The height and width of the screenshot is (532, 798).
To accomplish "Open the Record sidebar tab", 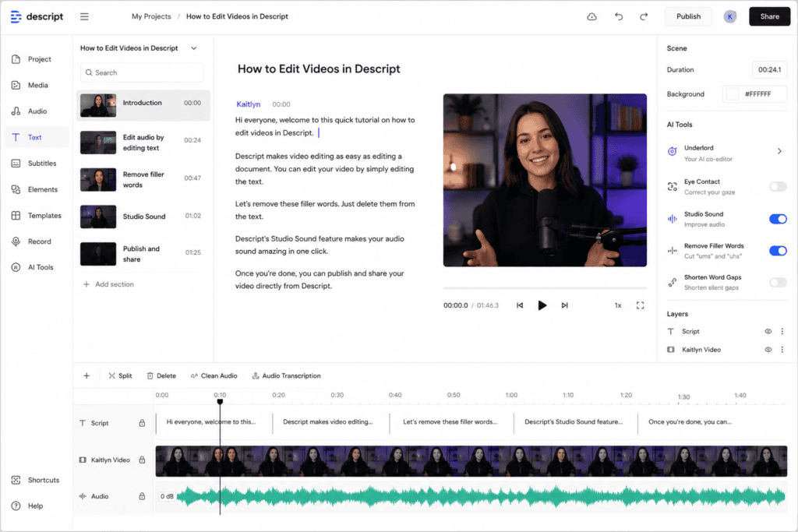I will (37, 241).
